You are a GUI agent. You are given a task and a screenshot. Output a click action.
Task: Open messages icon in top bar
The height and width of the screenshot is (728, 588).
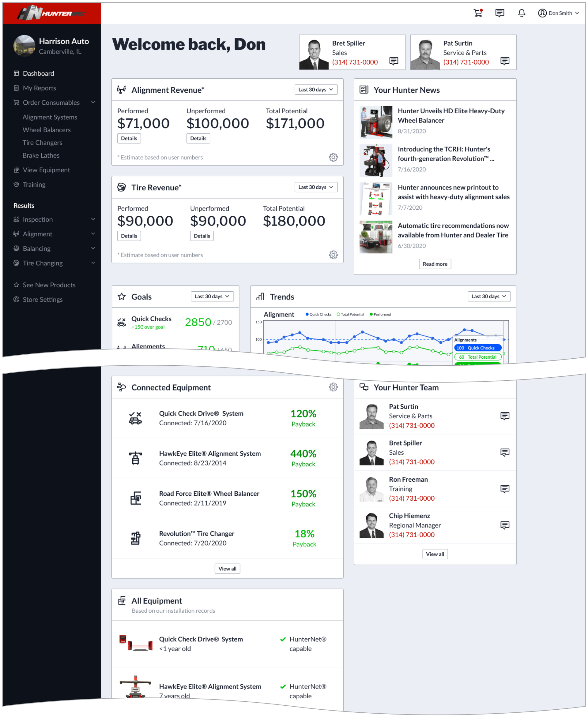[499, 13]
